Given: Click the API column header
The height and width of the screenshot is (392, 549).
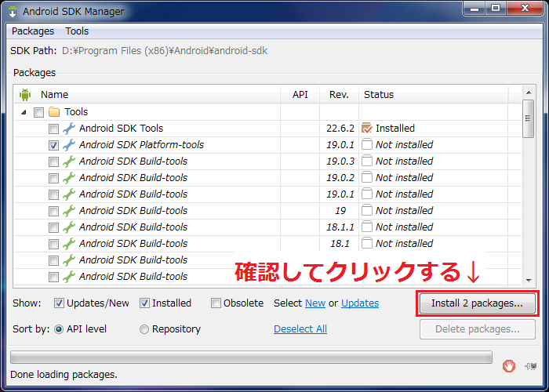Looking at the screenshot, I should point(300,95).
